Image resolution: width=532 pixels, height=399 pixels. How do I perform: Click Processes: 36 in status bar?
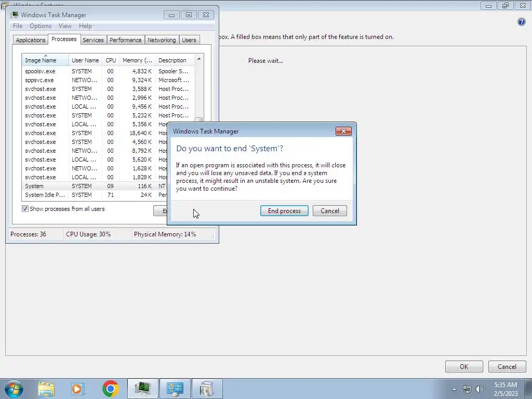[28, 234]
